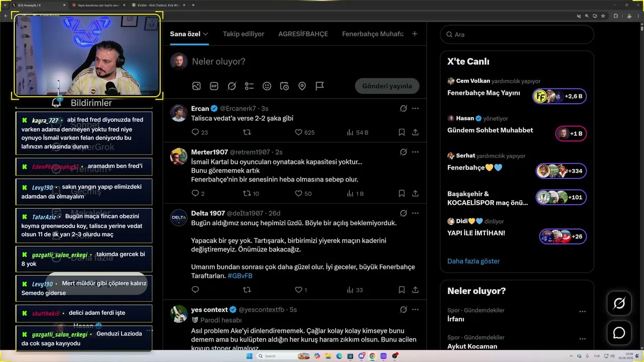Viewport: 644px width, 362px height.
Task: Click Daha fazla göster link
Action: point(473,261)
